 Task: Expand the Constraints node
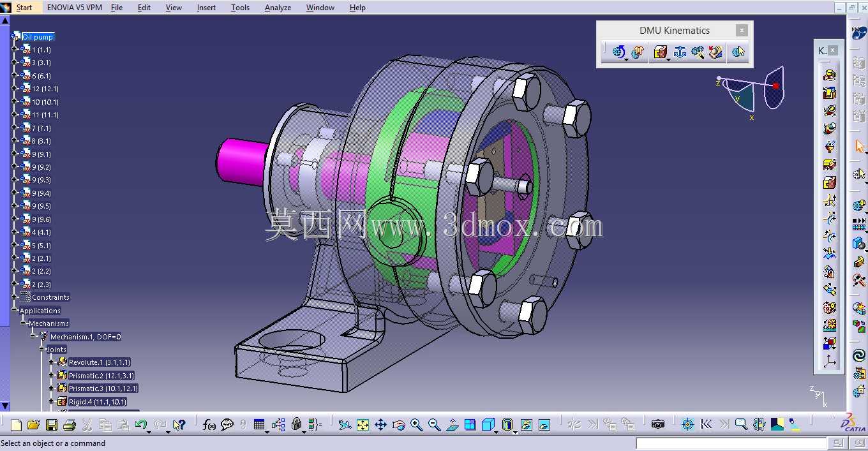click(x=15, y=297)
